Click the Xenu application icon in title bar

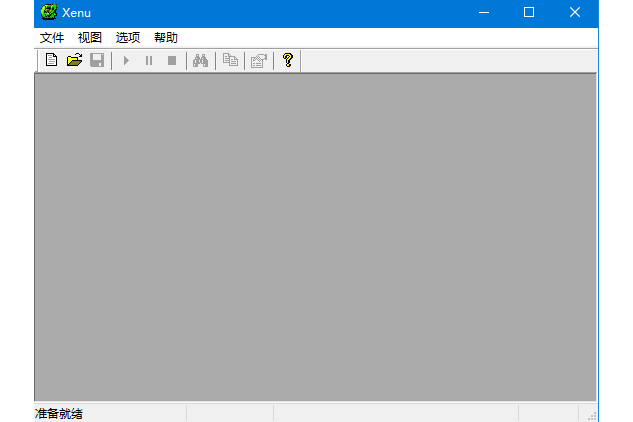coord(48,12)
